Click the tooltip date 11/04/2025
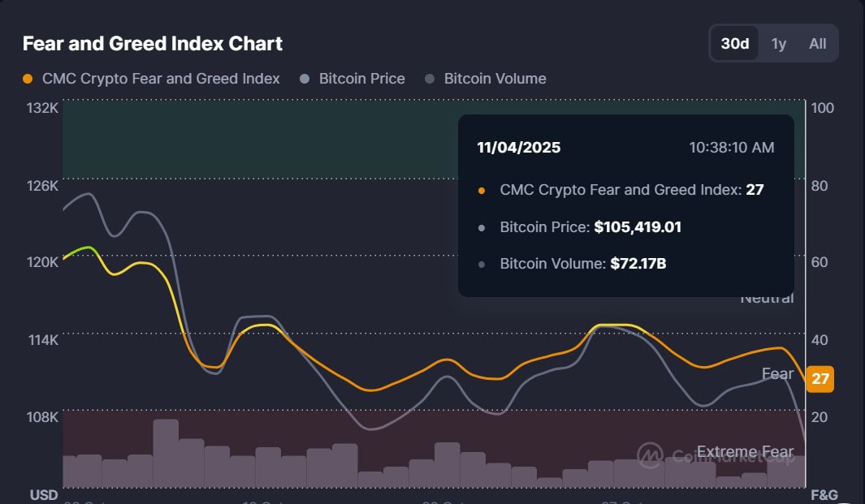Viewport: 865px width, 504px height. tap(518, 147)
